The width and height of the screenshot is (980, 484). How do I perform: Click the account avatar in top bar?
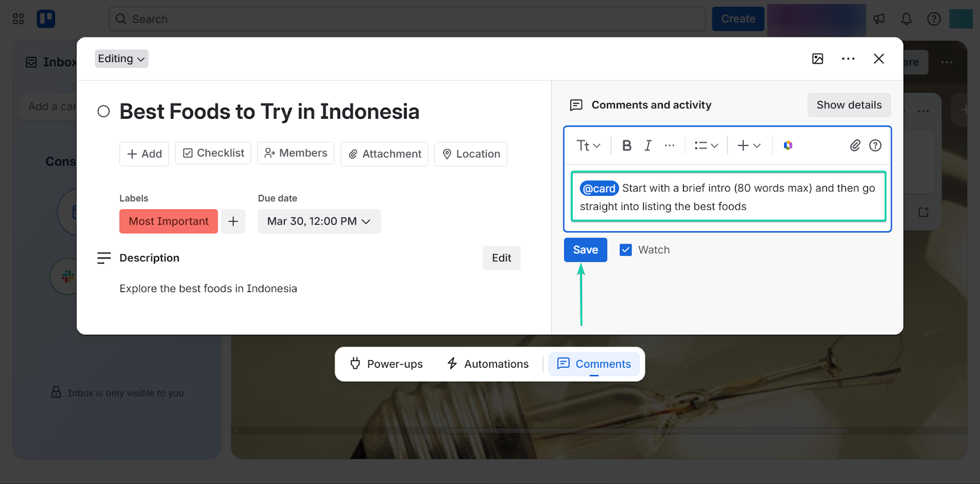961,19
